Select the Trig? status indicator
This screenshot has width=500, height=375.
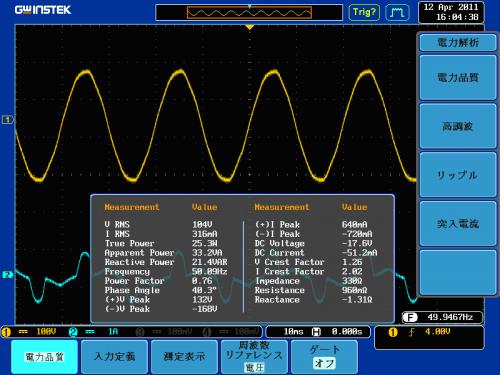[364, 12]
